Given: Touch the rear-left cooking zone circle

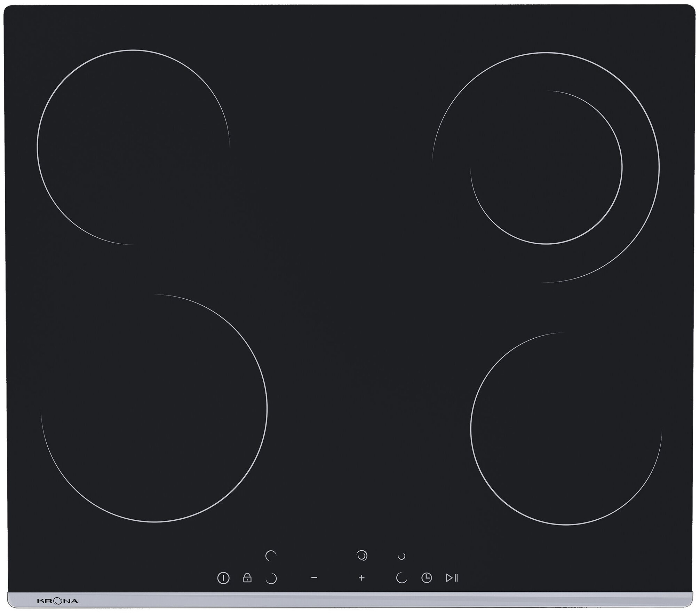Looking at the screenshot, I should pos(133,147).
